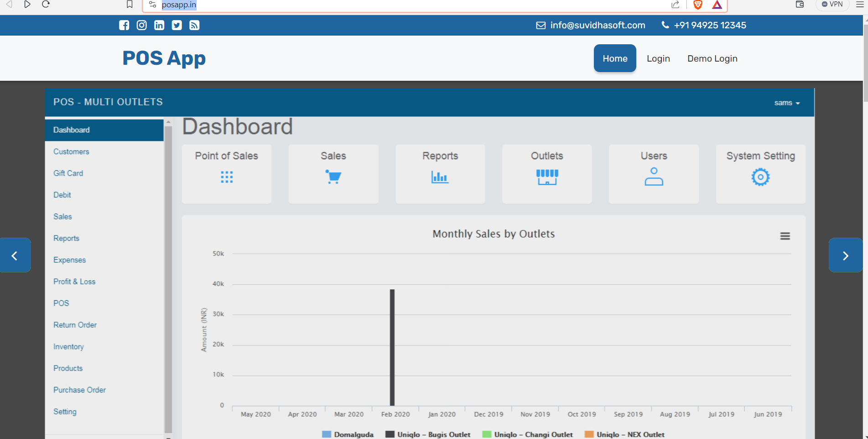Open the RSS feed icon
The height and width of the screenshot is (439, 868).
[194, 26]
